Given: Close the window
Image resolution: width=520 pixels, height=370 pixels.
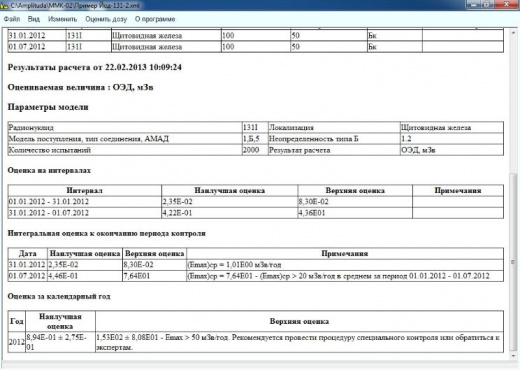Looking at the screenshot, I should click(507, 4).
